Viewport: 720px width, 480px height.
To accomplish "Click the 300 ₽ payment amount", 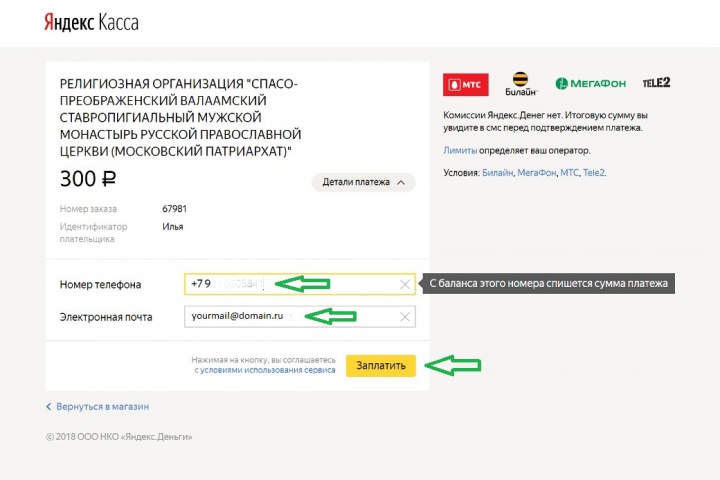I will (x=88, y=179).
